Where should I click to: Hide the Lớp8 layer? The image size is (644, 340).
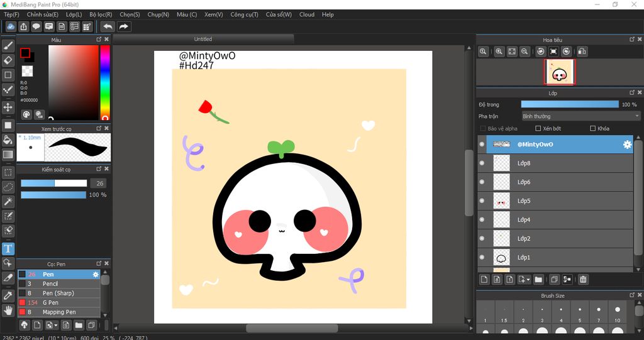[x=482, y=163]
